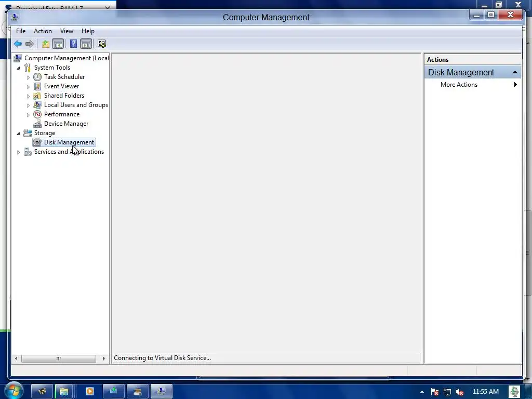Click the tree pane scroll left arrow

pos(16,358)
